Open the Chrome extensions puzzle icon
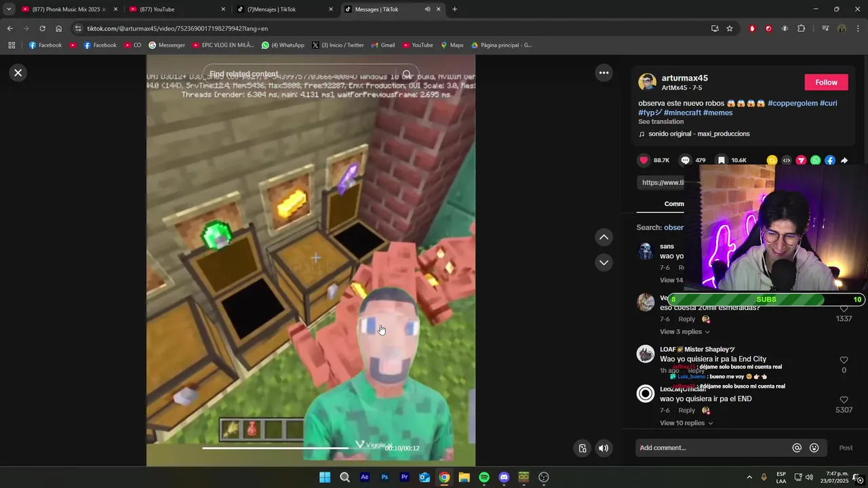 [x=801, y=28]
